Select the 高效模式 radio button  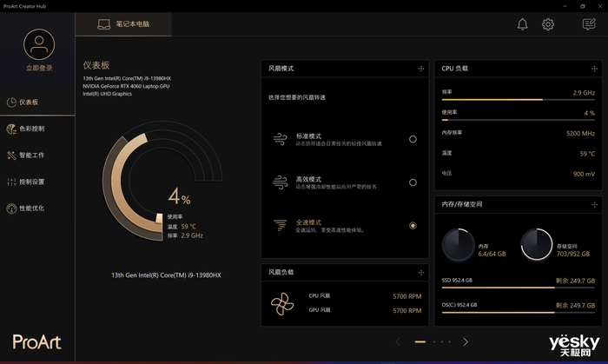[413, 182]
